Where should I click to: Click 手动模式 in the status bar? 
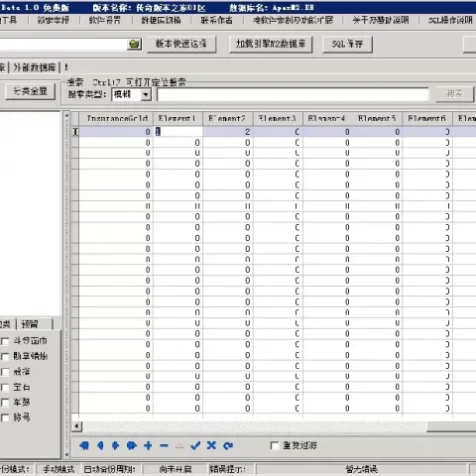[59, 469]
